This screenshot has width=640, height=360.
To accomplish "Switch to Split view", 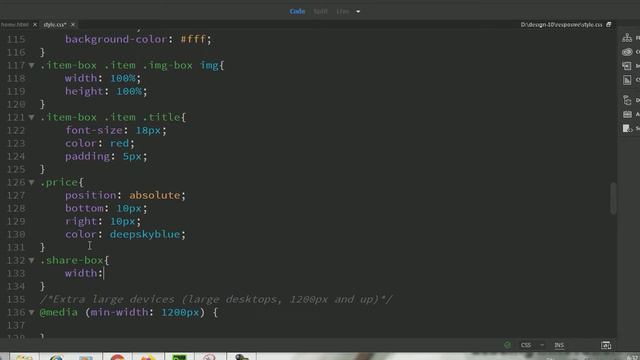I will click(x=320, y=11).
